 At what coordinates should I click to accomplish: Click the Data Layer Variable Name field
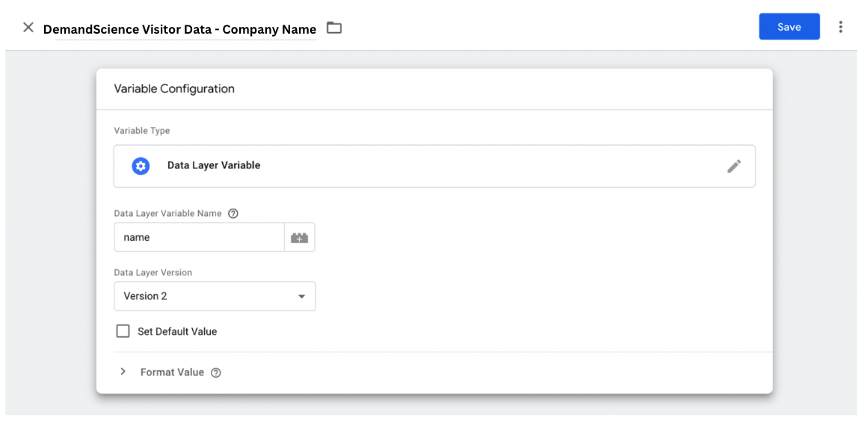point(200,237)
